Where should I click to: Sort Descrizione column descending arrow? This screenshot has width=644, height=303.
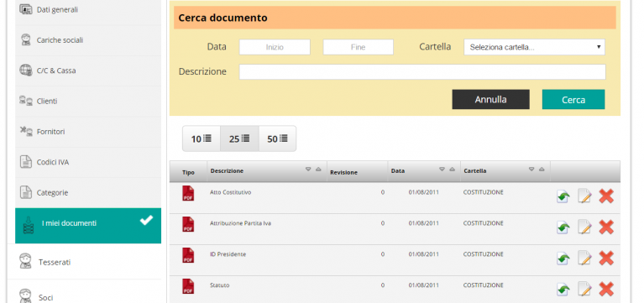pyautogui.click(x=308, y=170)
